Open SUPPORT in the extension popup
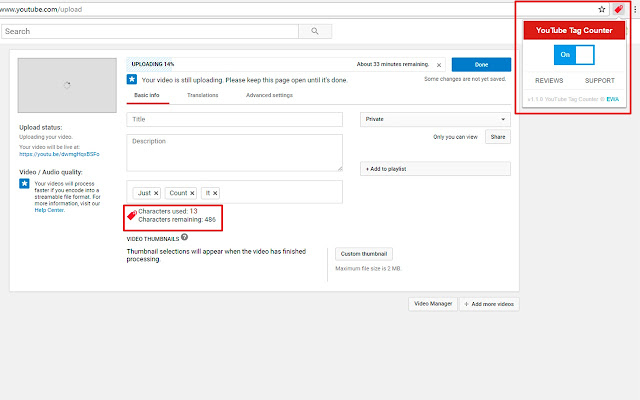This screenshot has width=640, height=400. [x=600, y=81]
